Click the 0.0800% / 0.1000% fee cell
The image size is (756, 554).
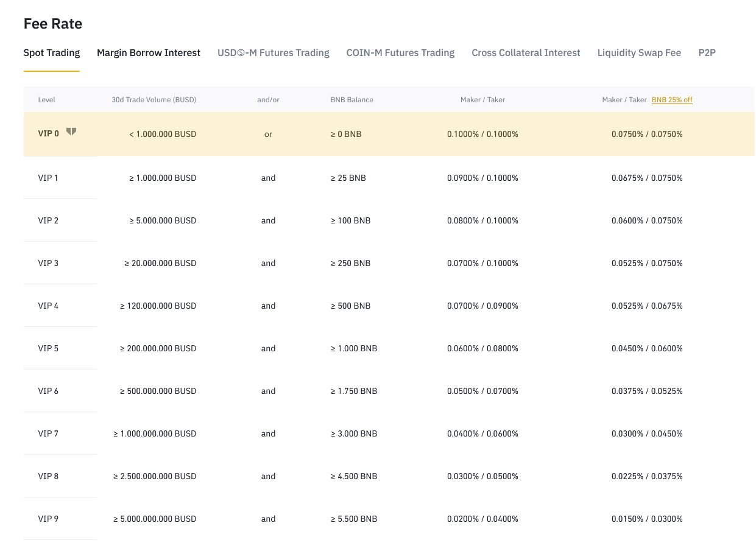pyautogui.click(x=482, y=220)
